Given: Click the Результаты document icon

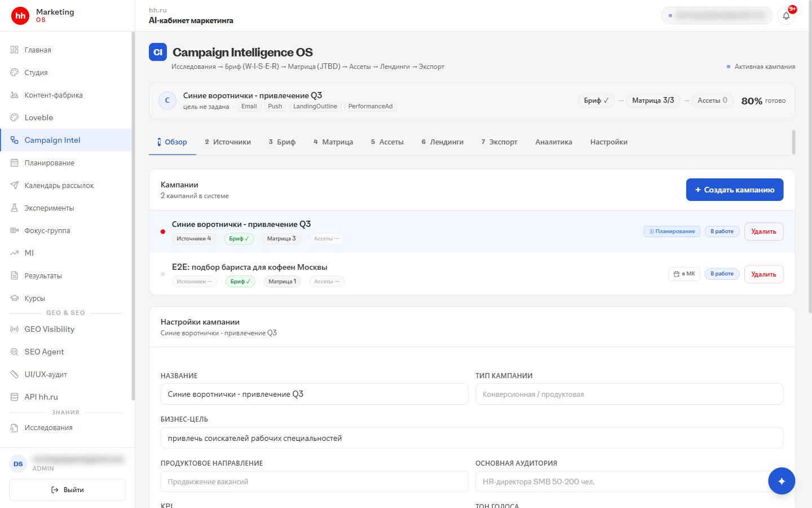Looking at the screenshot, I should point(15,275).
